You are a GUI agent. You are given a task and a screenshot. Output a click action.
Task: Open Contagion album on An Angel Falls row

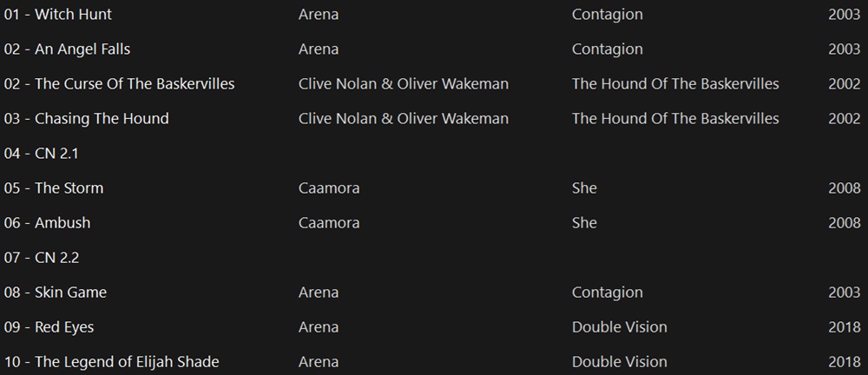point(608,49)
